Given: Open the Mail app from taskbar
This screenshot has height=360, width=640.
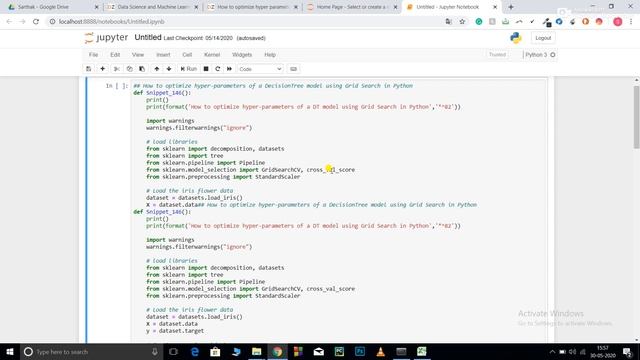Looking at the screenshot, I should point(318,351).
